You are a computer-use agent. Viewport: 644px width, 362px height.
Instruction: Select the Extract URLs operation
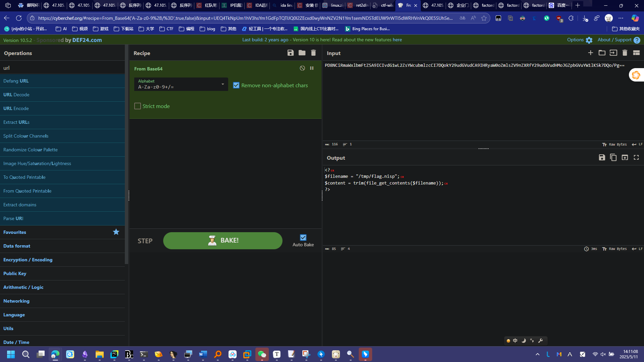(x=62, y=122)
